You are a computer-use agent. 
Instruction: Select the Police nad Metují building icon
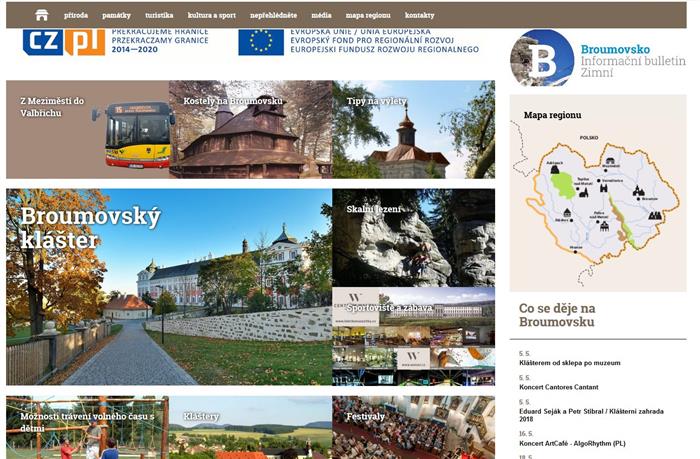pos(604,226)
